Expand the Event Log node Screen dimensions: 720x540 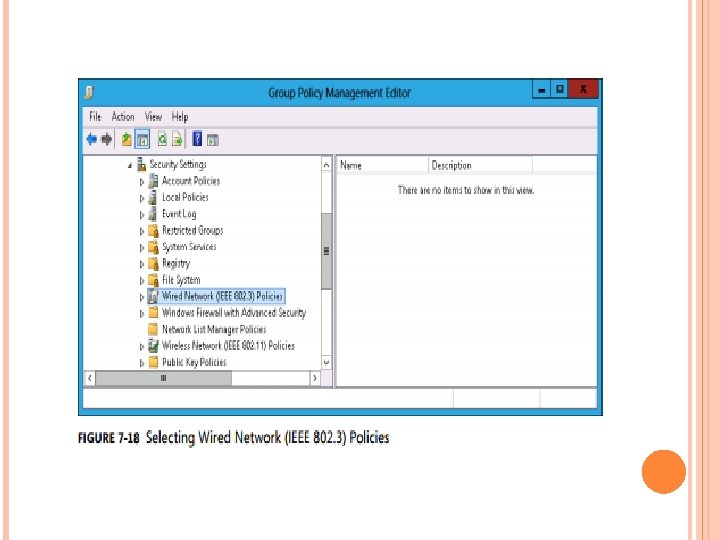pos(142,215)
